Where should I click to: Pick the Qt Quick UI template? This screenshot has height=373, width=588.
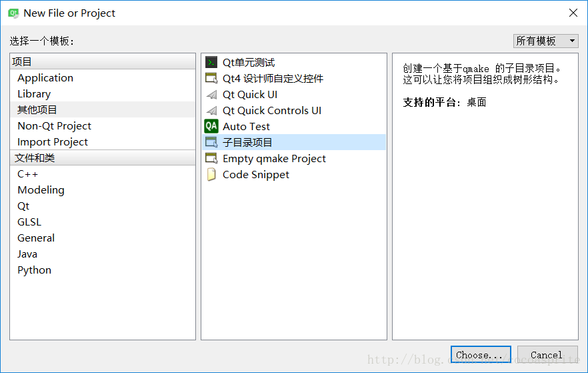[x=294, y=95]
